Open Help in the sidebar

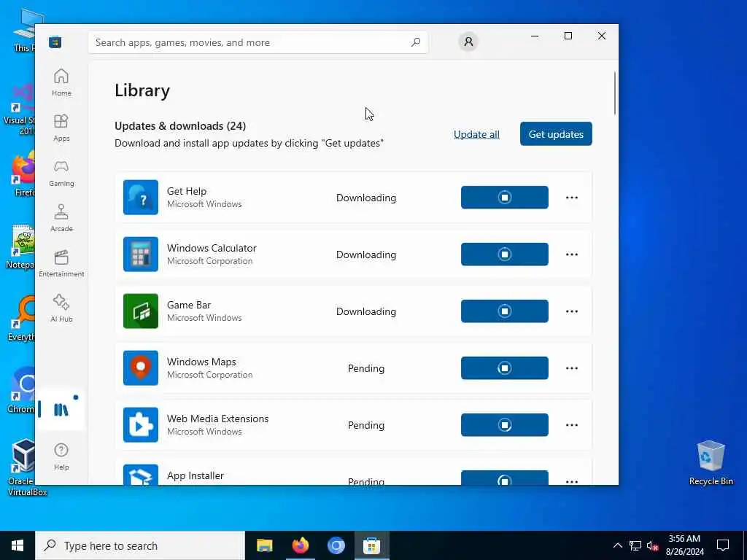click(61, 456)
